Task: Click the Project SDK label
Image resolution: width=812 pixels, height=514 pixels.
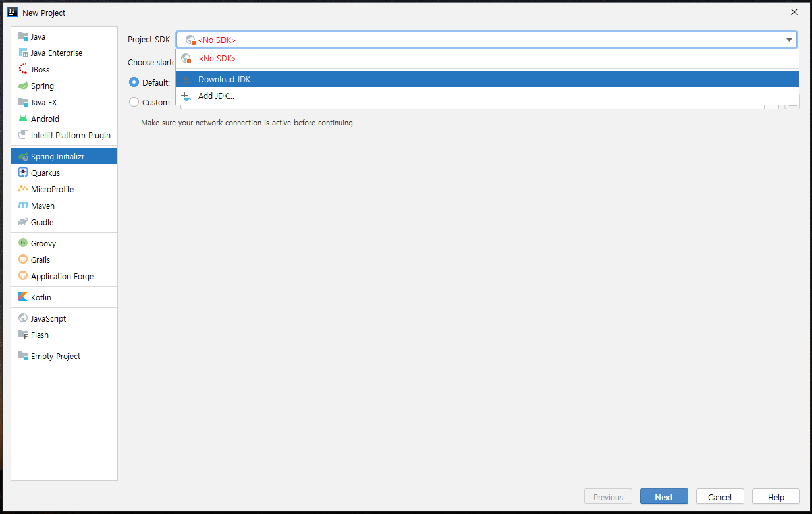Action: coord(149,40)
